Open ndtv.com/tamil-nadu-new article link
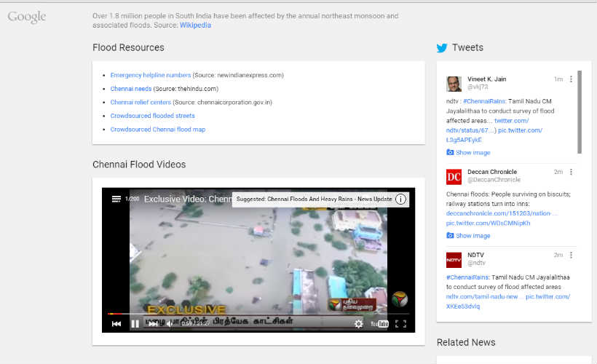Image resolution: width=597 pixels, height=364 pixels. [483, 296]
